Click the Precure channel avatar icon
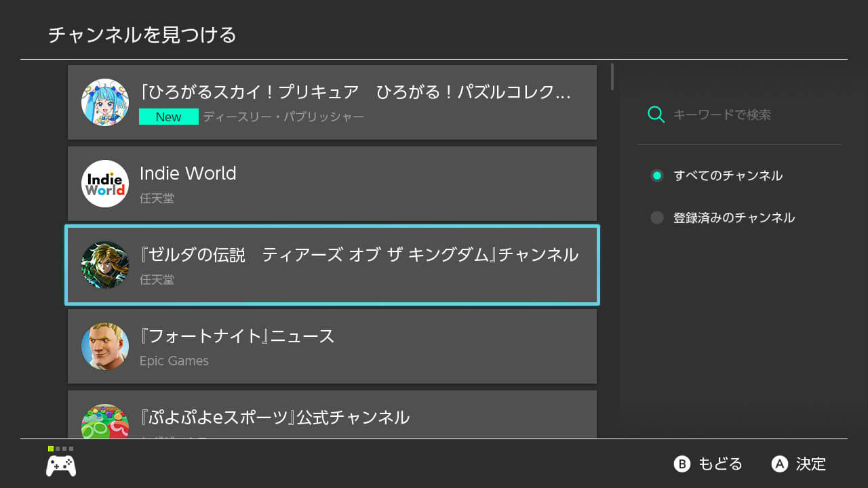Image resolution: width=868 pixels, height=488 pixels. 105,102
